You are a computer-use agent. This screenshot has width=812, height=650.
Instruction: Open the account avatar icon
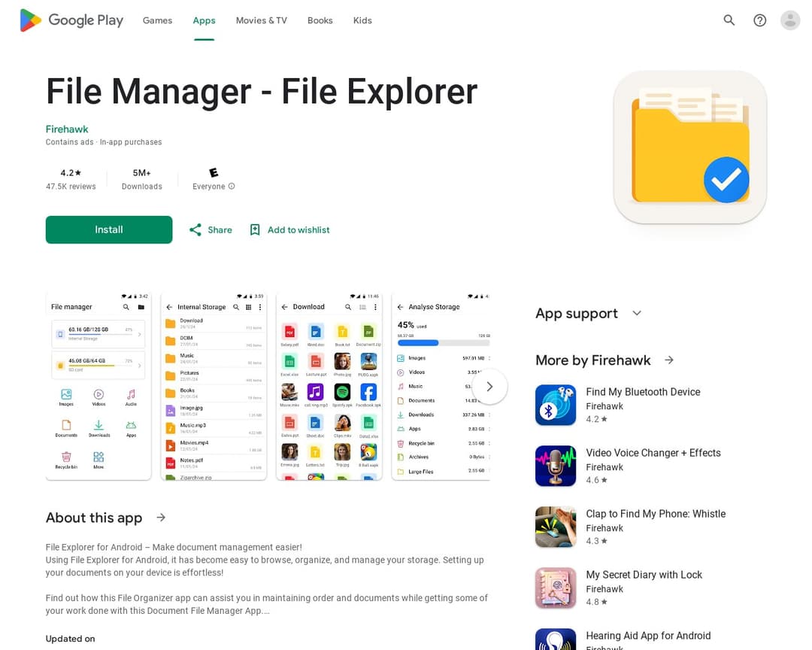[x=790, y=20]
